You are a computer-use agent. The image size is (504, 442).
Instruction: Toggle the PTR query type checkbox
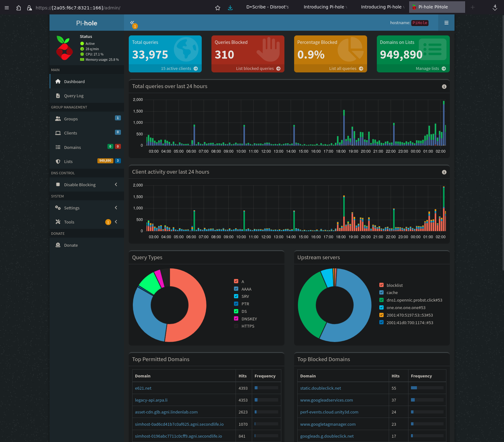click(236, 304)
